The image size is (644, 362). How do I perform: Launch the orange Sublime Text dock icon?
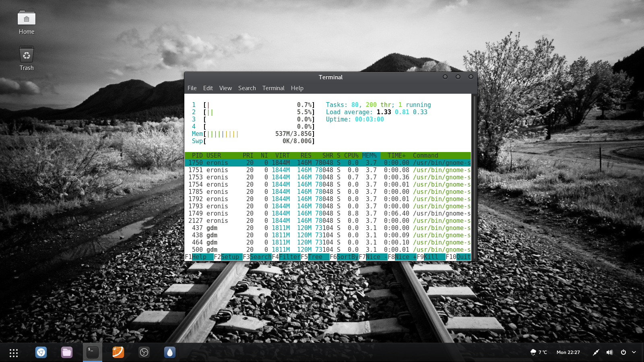coord(118,353)
